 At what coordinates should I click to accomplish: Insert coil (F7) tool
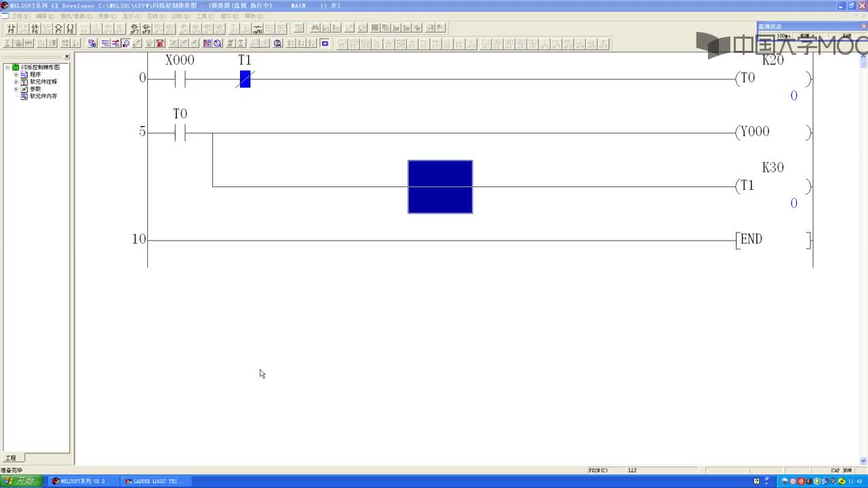58,28
